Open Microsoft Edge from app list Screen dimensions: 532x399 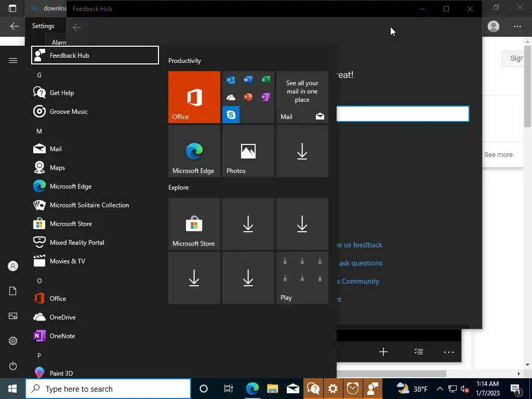95,187
